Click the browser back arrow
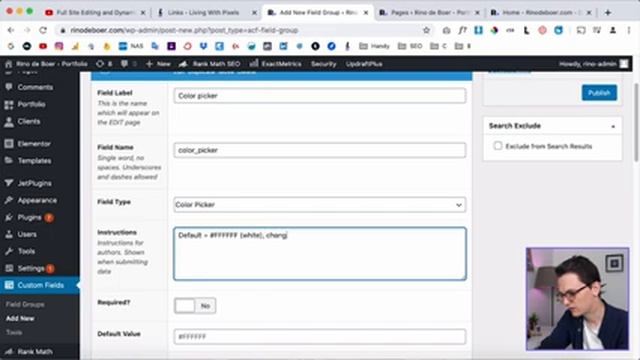The width and height of the screenshot is (640, 360). [x=11, y=30]
